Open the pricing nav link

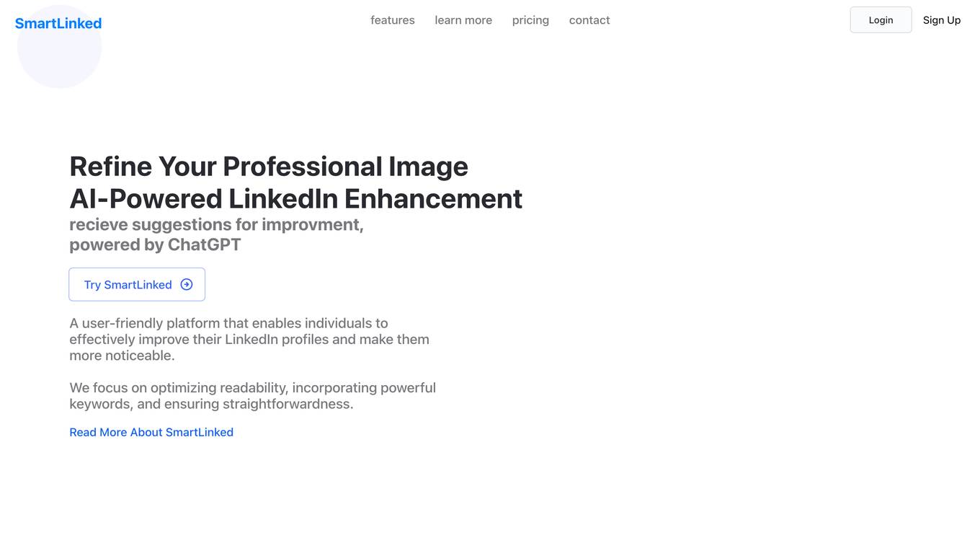tap(530, 20)
